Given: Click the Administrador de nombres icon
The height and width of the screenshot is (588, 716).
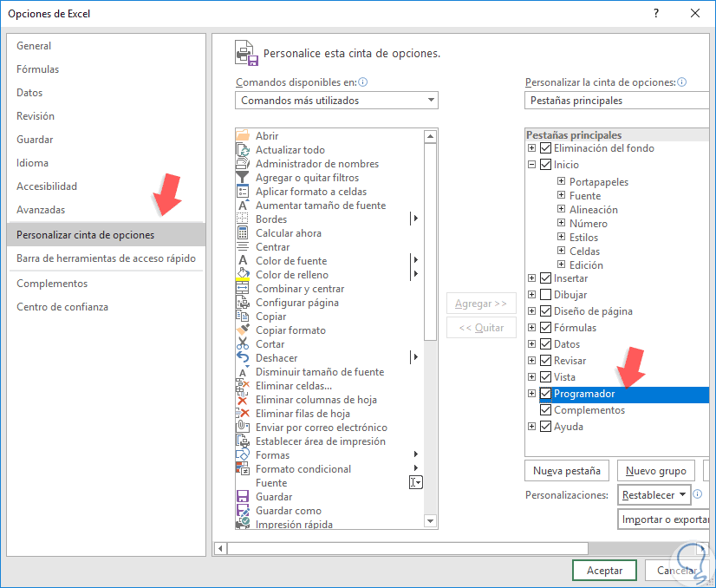Looking at the screenshot, I should (243, 164).
